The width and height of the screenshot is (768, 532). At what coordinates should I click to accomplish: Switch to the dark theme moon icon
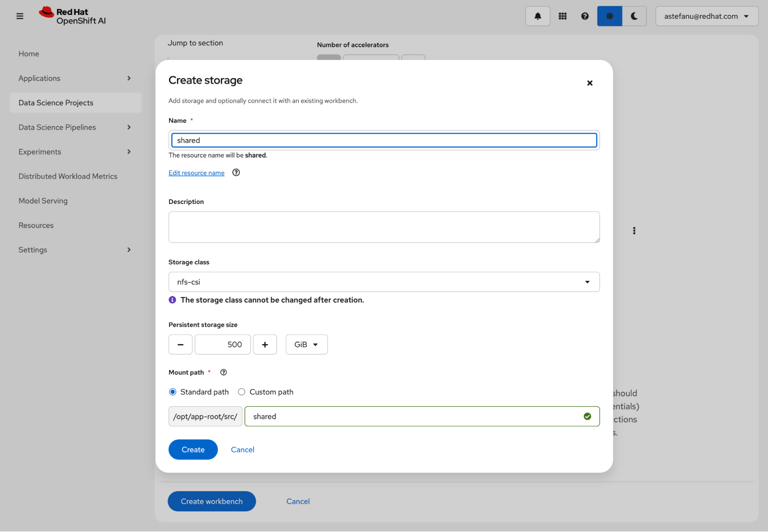click(634, 16)
